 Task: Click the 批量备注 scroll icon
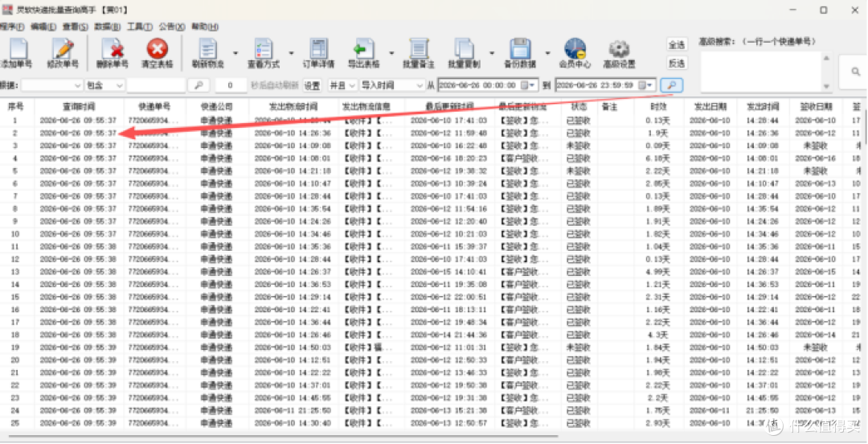[x=419, y=49]
